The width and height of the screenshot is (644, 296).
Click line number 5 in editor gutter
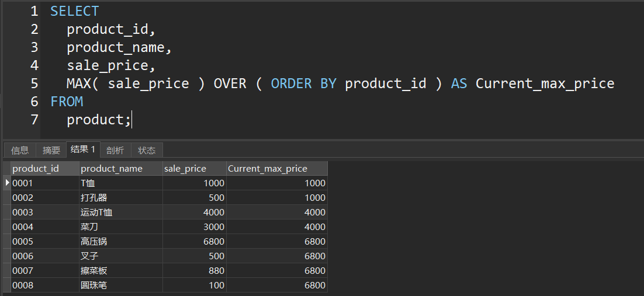[x=34, y=83]
